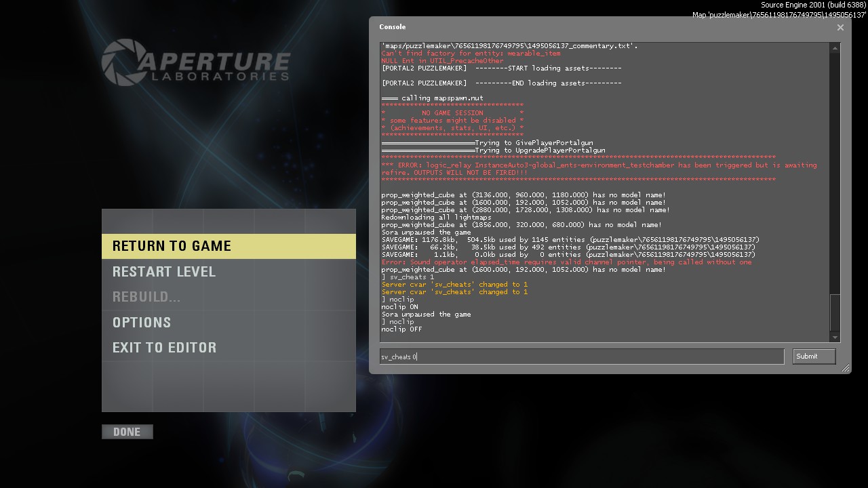868x488 pixels.
Task: Click the 'calling mapspawn.nut' line
Action: click(432, 98)
